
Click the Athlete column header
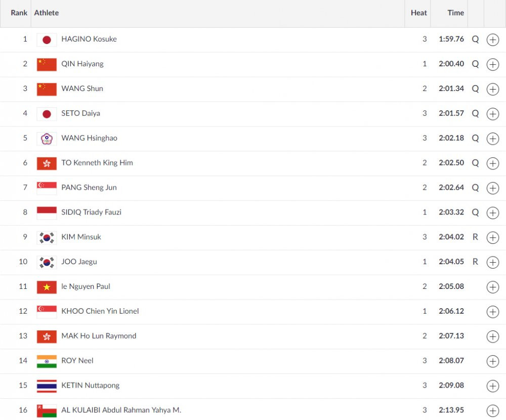click(47, 13)
